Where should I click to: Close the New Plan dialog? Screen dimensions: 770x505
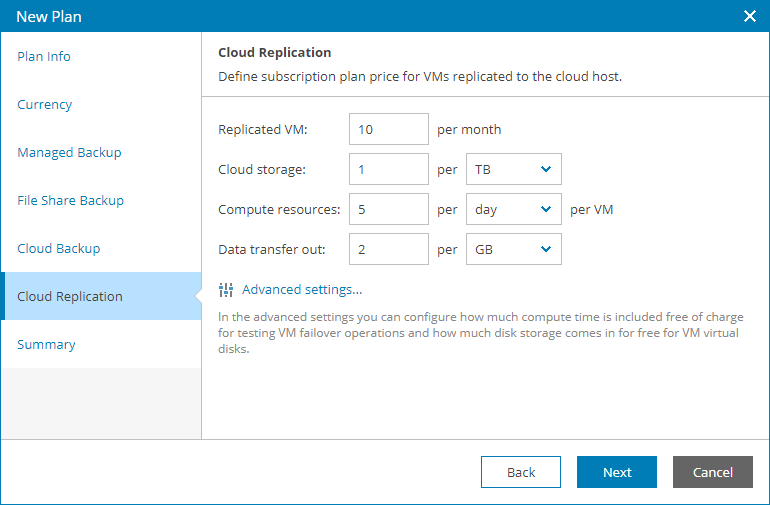(750, 16)
